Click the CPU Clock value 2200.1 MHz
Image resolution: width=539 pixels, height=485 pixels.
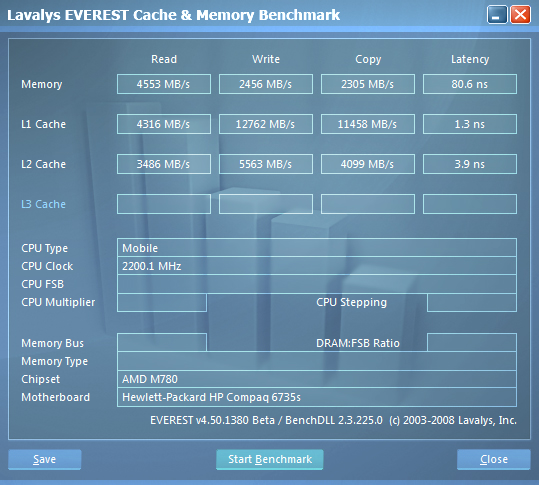(317, 266)
